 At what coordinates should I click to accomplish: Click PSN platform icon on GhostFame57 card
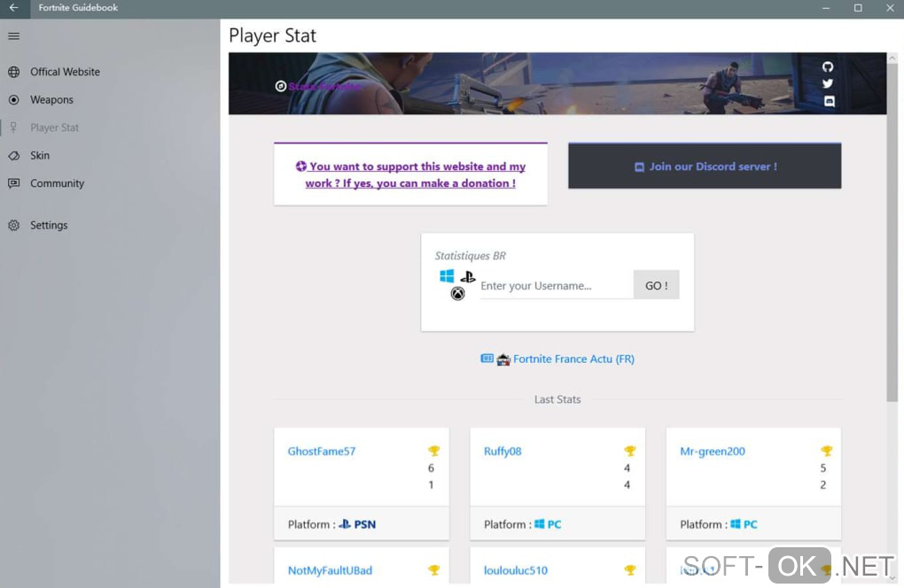click(x=345, y=524)
